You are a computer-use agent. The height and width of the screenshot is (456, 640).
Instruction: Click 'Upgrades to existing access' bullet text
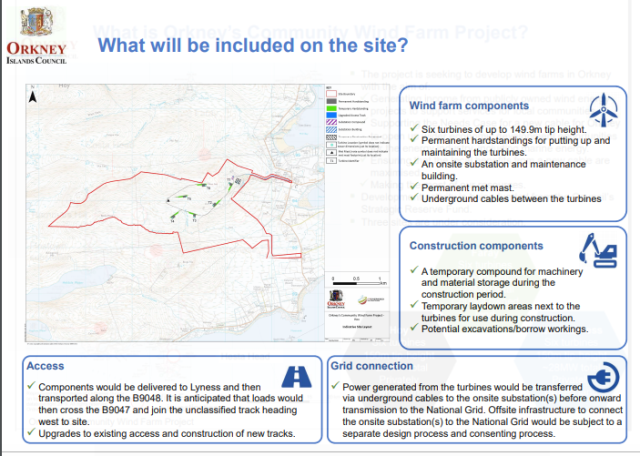[150, 434]
